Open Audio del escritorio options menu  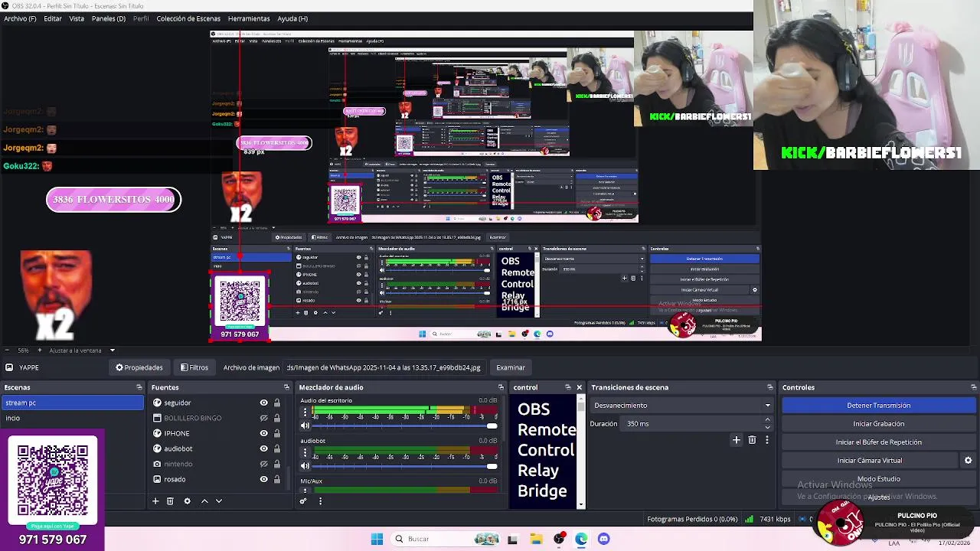[305, 413]
